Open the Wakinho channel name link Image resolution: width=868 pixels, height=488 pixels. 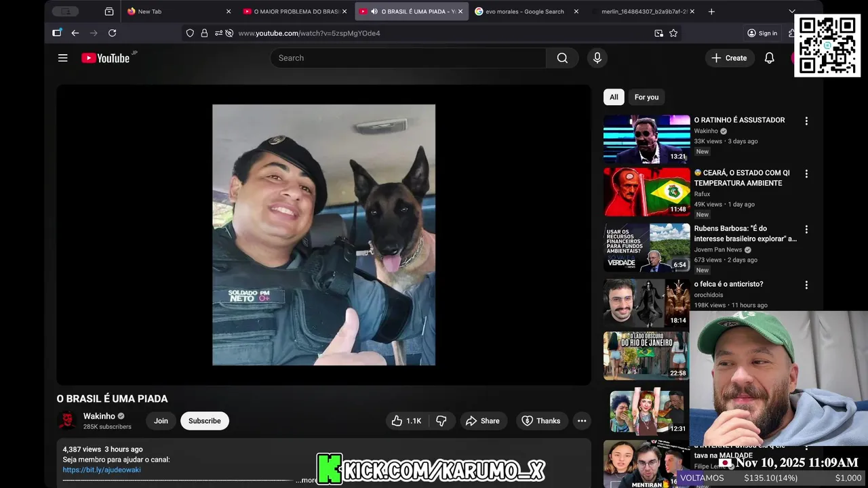[x=99, y=416]
